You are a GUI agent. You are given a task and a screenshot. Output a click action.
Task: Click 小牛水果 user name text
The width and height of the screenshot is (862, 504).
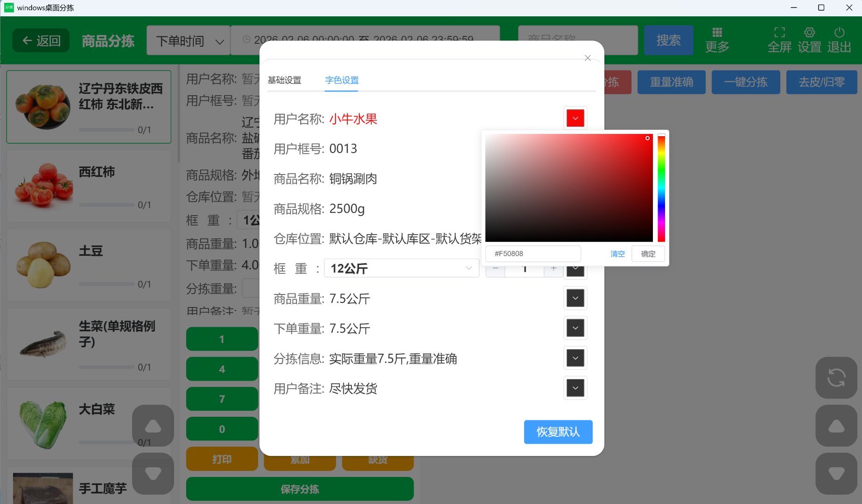[353, 119]
